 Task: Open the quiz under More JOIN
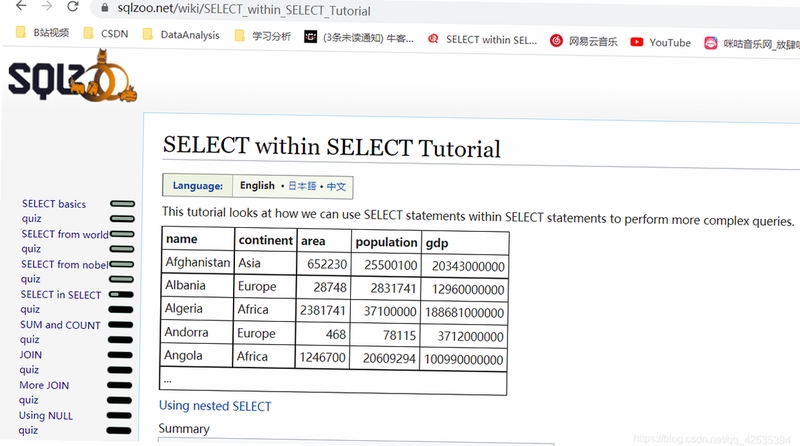(x=29, y=400)
